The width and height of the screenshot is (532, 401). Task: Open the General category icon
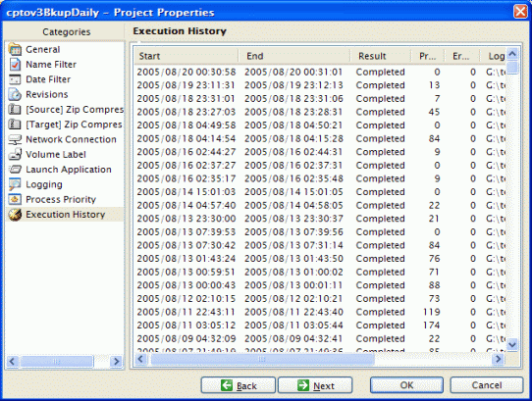[15, 49]
